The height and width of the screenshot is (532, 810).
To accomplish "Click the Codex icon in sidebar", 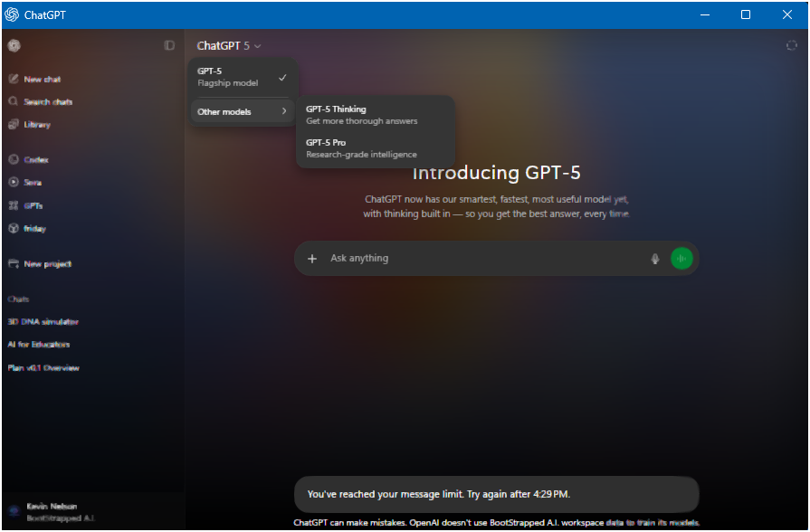I will coord(14,159).
